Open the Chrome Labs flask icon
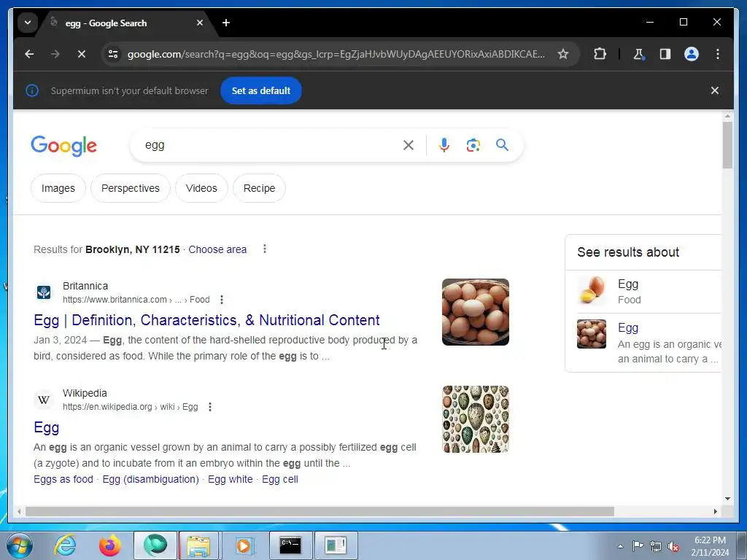Image resolution: width=747 pixels, height=560 pixels. coord(639,54)
